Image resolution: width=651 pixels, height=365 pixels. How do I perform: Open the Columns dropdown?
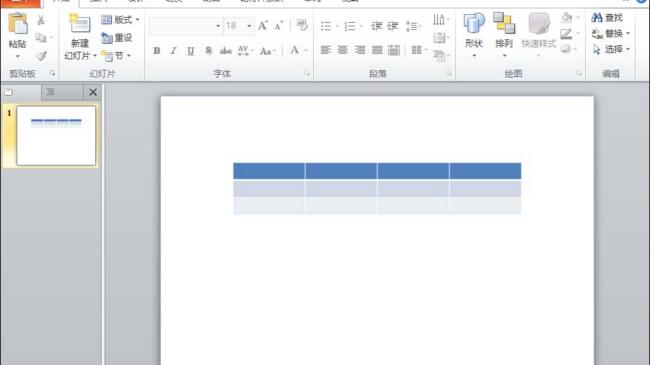(419, 50)
